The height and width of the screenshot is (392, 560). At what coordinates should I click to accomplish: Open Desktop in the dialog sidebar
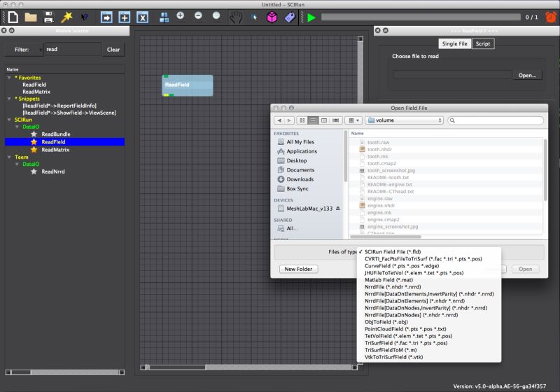coord(292,161)
